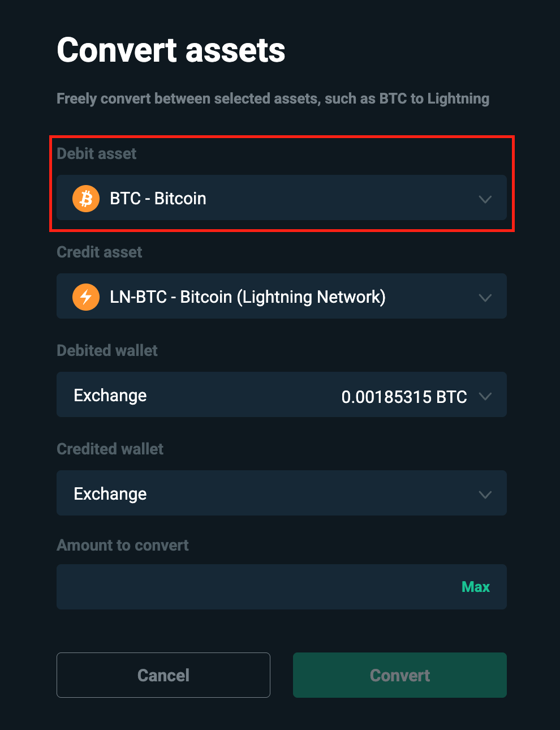This screenshot has height=730, width=560.
Task: Click the Convert assets heading
Action: [x=171, y=50]
